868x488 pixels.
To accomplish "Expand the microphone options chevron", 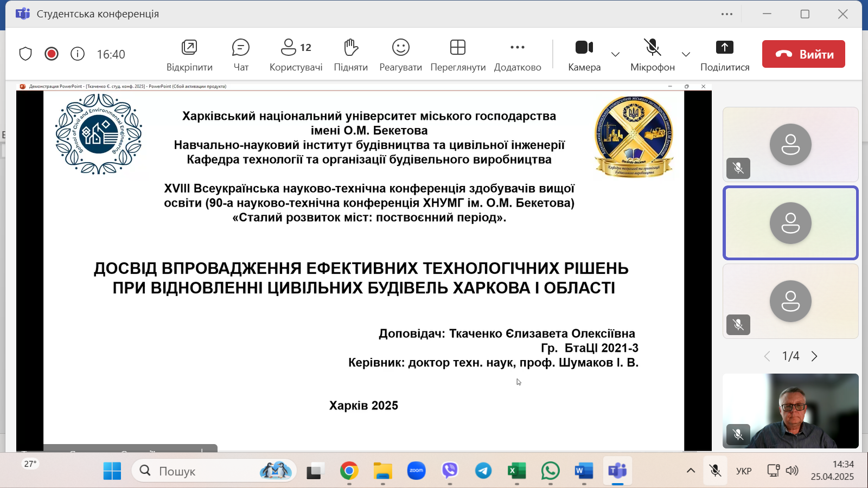I will point(686,54).
